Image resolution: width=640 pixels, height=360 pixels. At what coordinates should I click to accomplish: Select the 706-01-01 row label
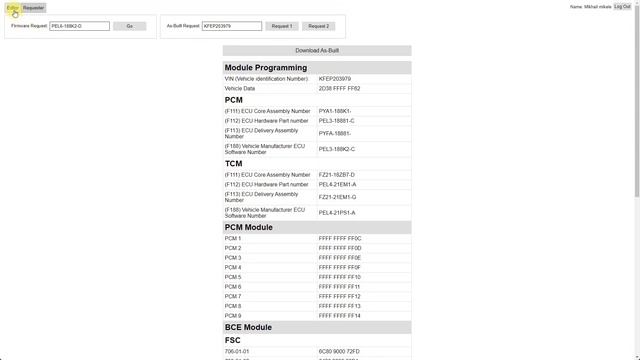coord(237,351)
